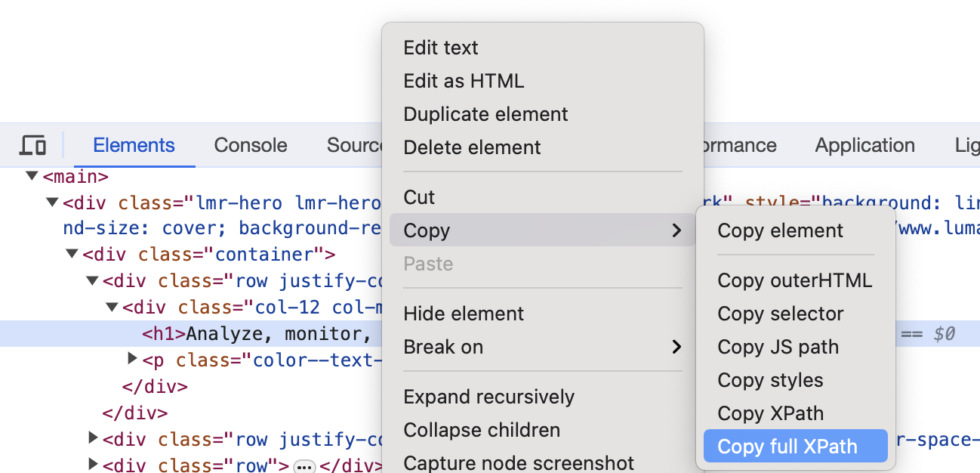Click the ellipsis badge on the row div
This screenshot has height=473, width=980.
click(x=304, y=465)
